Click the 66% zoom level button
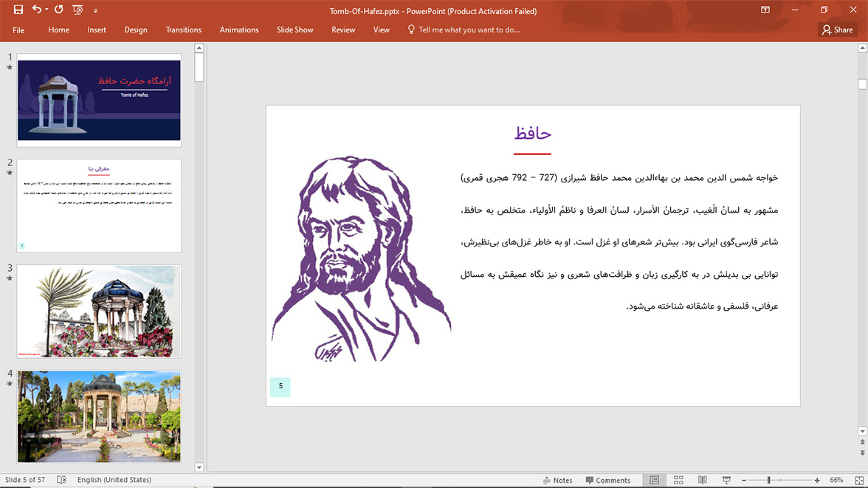The width and height of the screenshot is (868, 488). [836, 480]
